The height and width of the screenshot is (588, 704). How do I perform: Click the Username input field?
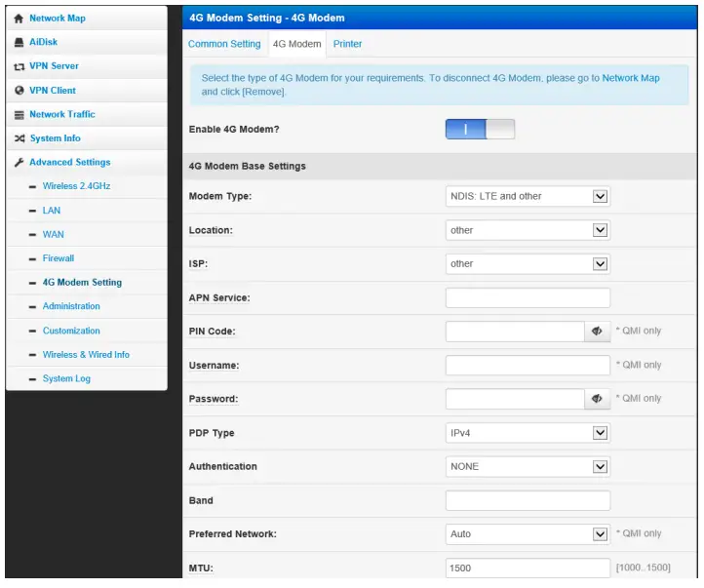[x=528, y=366]
